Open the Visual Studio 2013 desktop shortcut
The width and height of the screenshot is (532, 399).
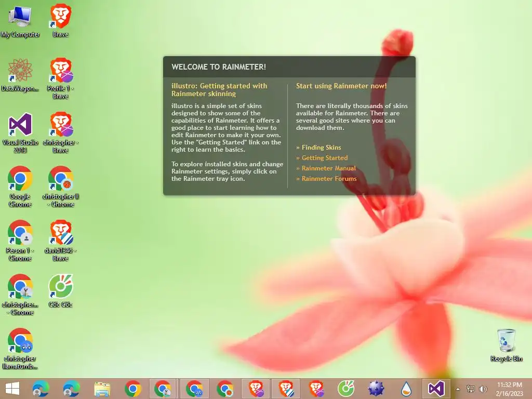click(x=20, y=133)
